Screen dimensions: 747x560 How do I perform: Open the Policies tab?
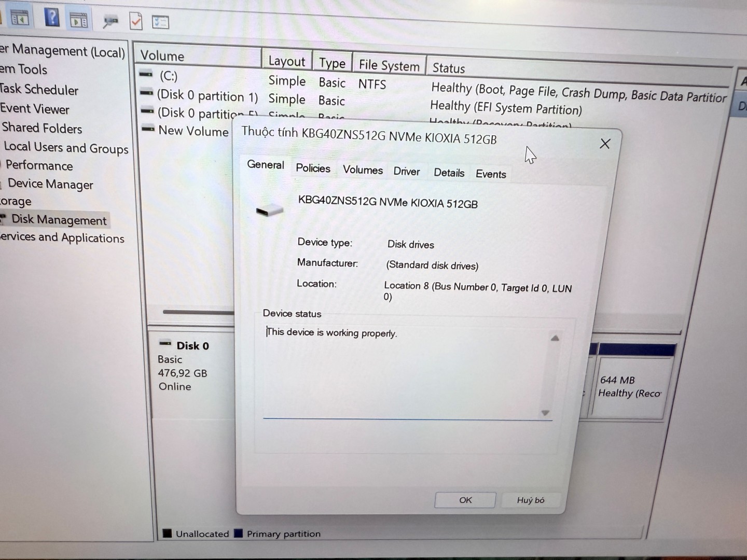coord(313,168)
